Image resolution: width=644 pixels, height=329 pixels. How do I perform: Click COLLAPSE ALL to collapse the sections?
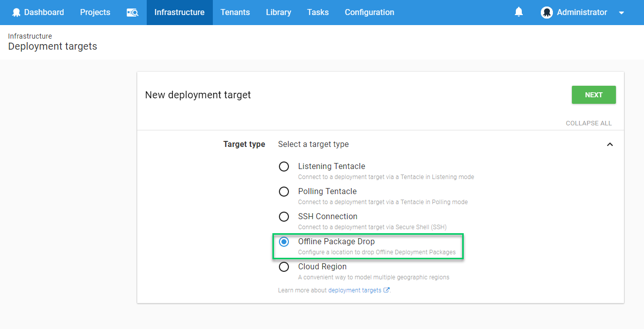(589, 123)
